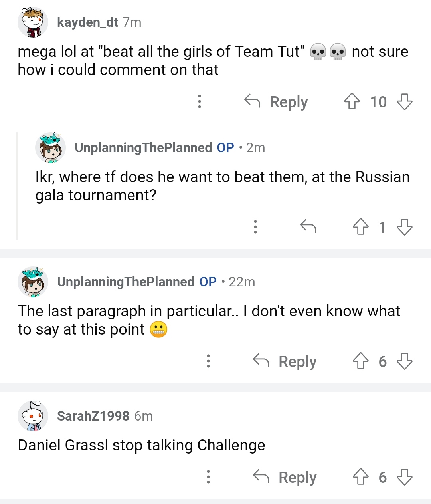Image resolution: width=431 pixels, height=504 pixels.
Task: Open options menu for 'last paragraph' comment
Action: click(208, 361)
